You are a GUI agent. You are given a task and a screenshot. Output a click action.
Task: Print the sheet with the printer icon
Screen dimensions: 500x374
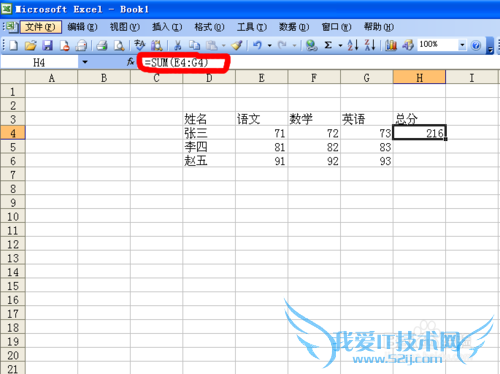[x=102, y=45]
